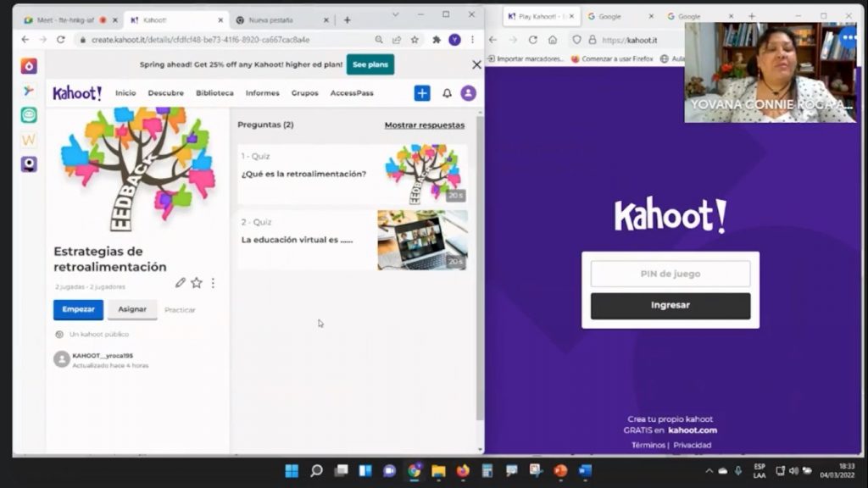Click the blue plus create button
This screenshot has height=488, width=868.
(x=422, y=93)
